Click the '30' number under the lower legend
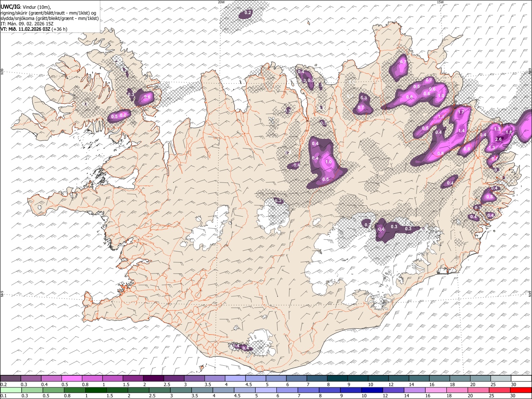 pos(513,396)
